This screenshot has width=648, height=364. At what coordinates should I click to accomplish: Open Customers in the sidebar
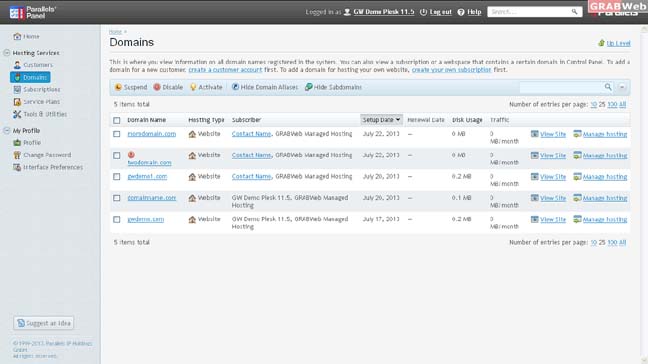pyautogui.click(x=33, y=65)
